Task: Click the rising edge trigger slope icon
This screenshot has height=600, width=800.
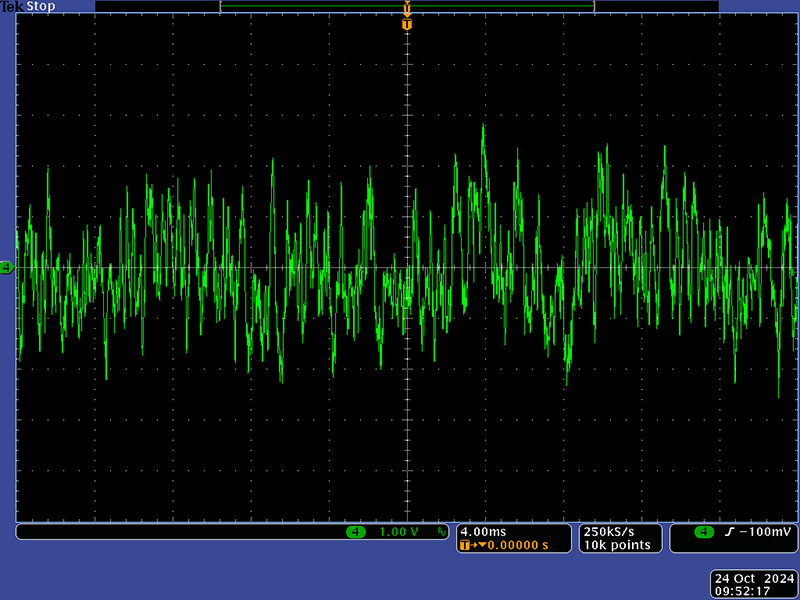Action: tap(728, 532)
